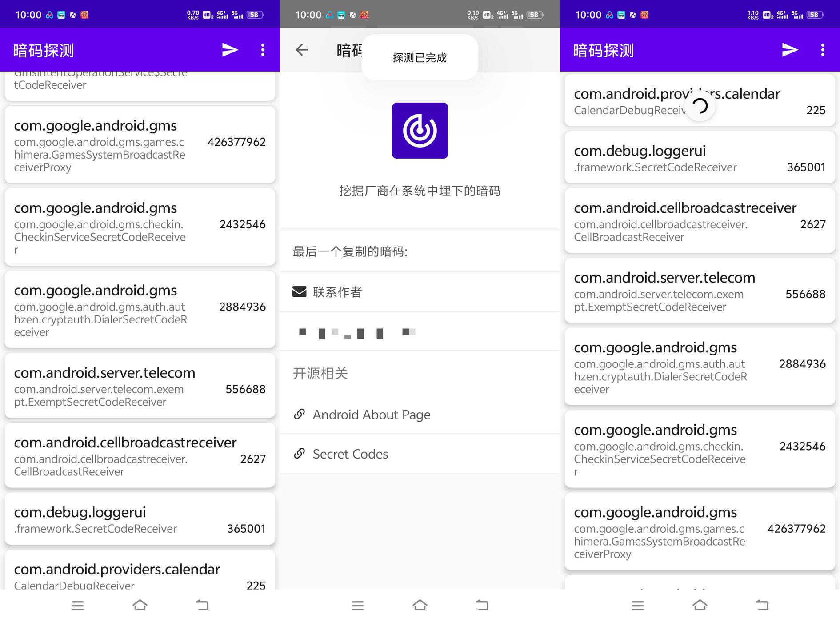Tap the 10:00 clock in the right status bar
Screen dimensions: 840x622
click(x=588, y=15)
